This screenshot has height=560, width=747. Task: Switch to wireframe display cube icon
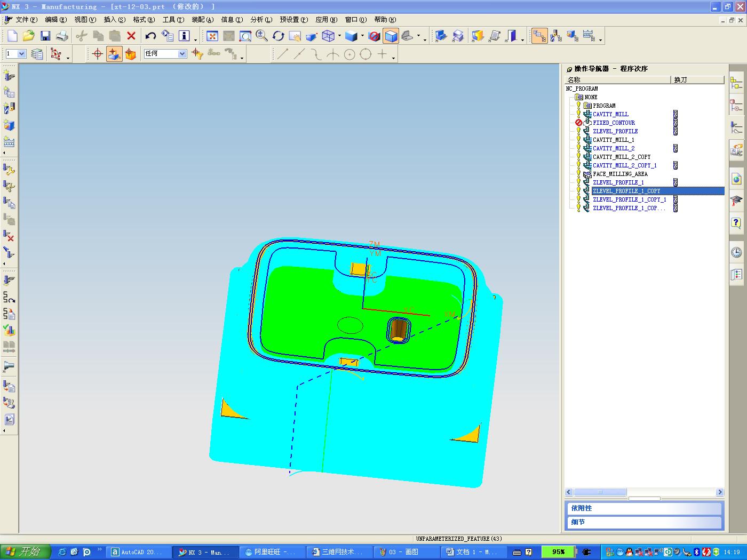tap(329, 36)
